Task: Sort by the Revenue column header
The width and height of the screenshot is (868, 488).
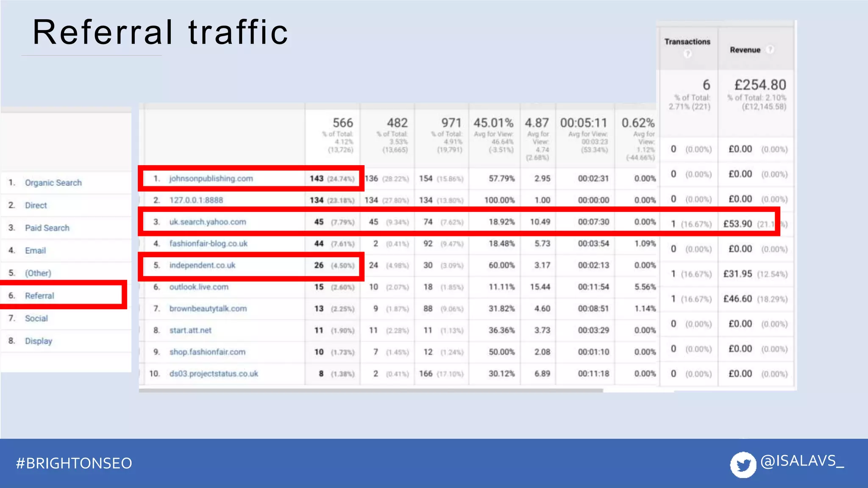Action: tap(745, 50)
